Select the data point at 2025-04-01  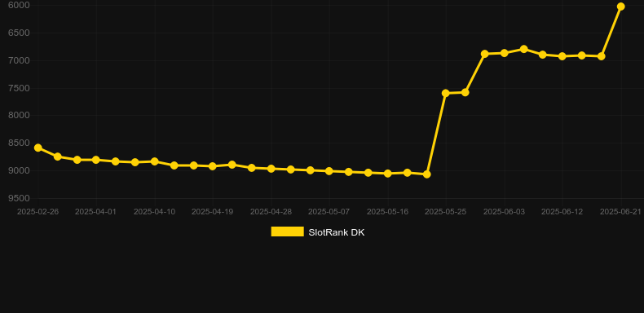coord(96,160)
